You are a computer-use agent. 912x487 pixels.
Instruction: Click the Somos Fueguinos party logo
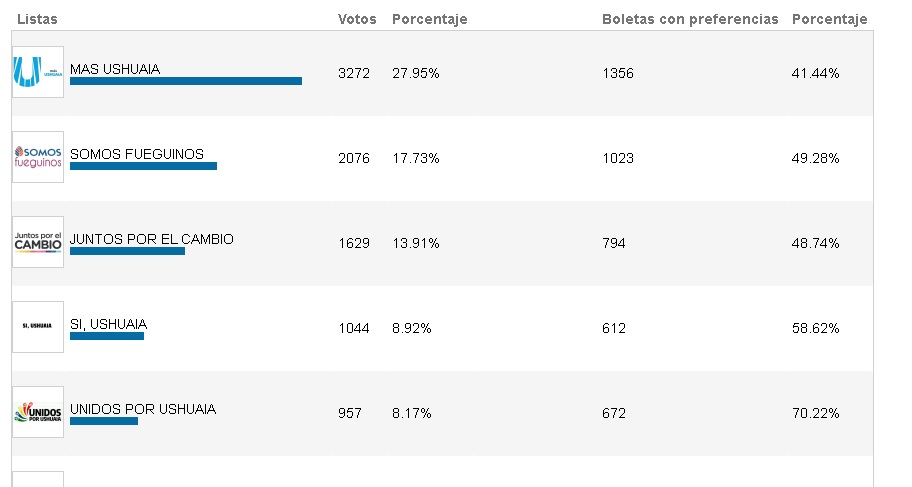[38, 157]
